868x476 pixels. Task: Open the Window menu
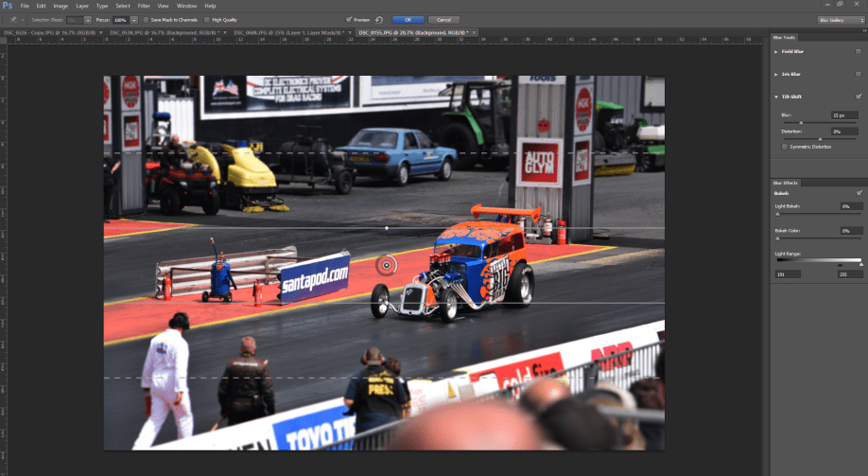186,6
